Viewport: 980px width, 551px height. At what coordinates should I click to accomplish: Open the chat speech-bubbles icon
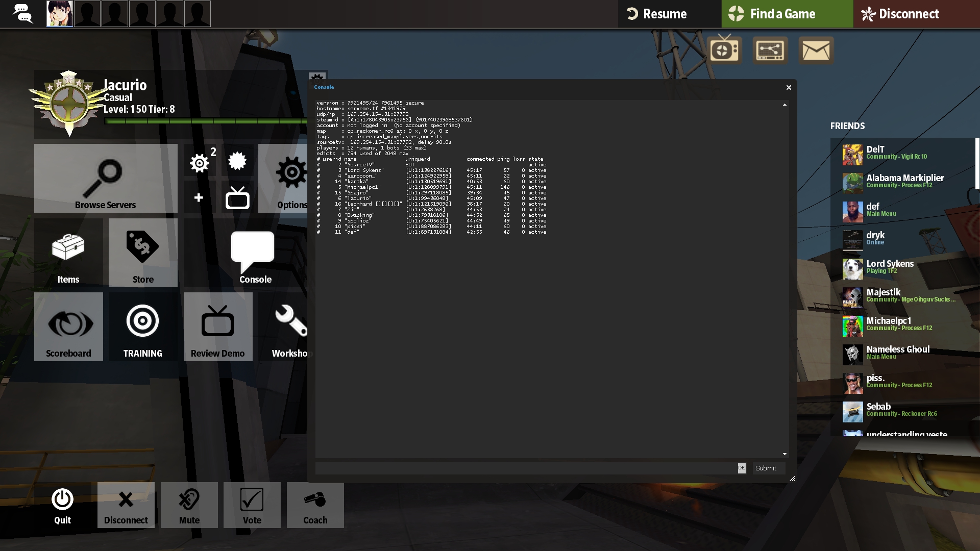(22, 13)
